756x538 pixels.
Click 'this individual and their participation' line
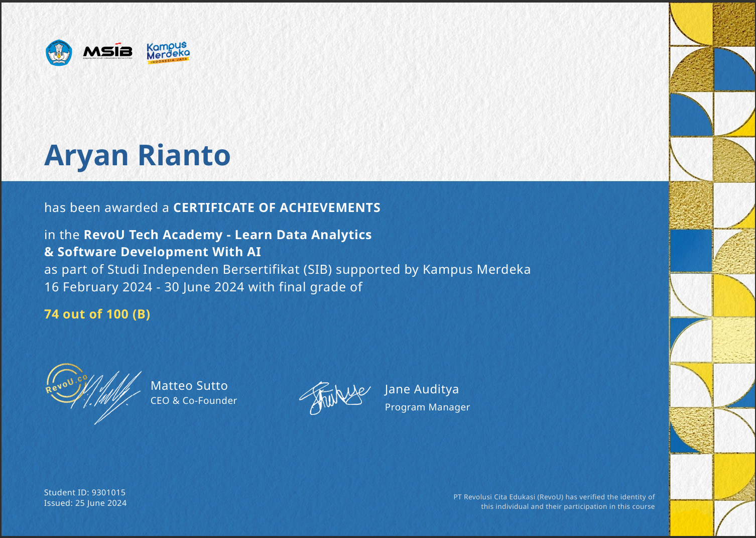coord(568,506)
